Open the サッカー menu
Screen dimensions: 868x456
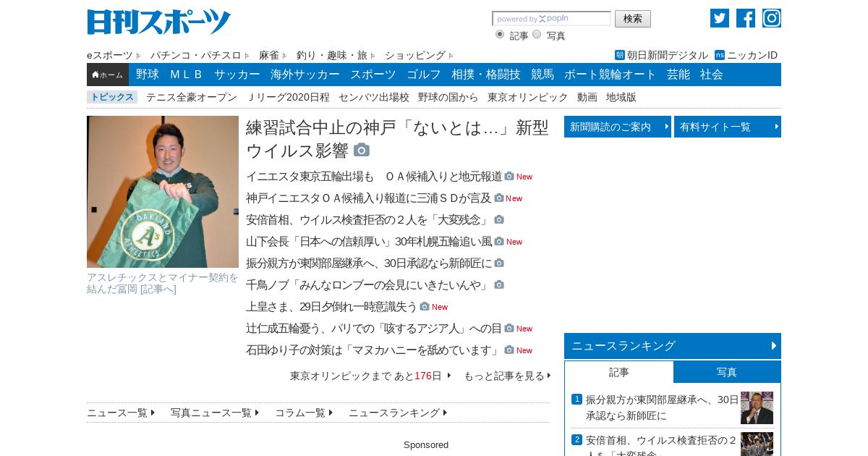(237, 75)
